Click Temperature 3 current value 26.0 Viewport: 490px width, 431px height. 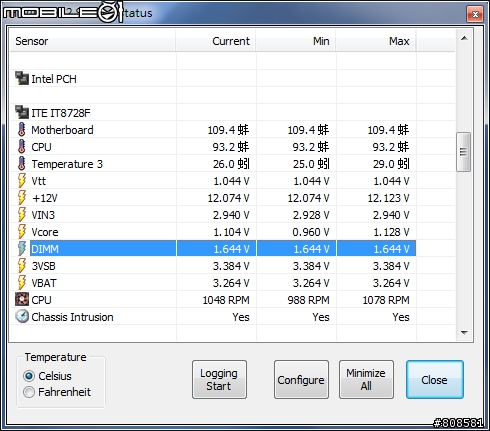coord(231,164)
